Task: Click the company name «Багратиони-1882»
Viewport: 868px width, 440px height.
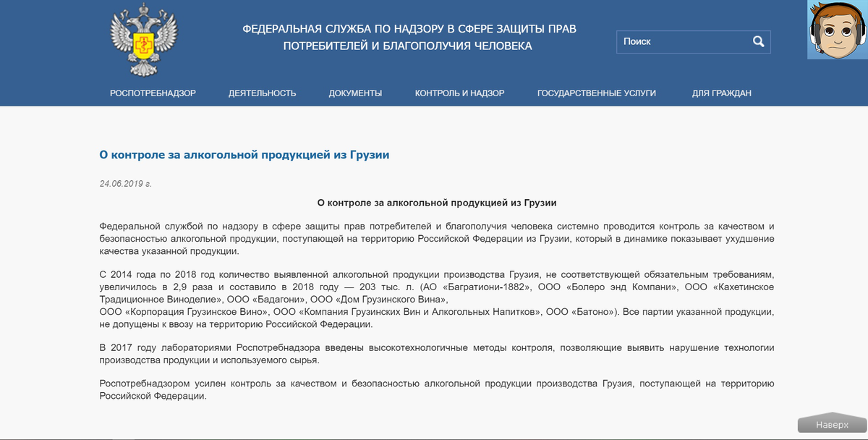Action: [x=488, y=287]
